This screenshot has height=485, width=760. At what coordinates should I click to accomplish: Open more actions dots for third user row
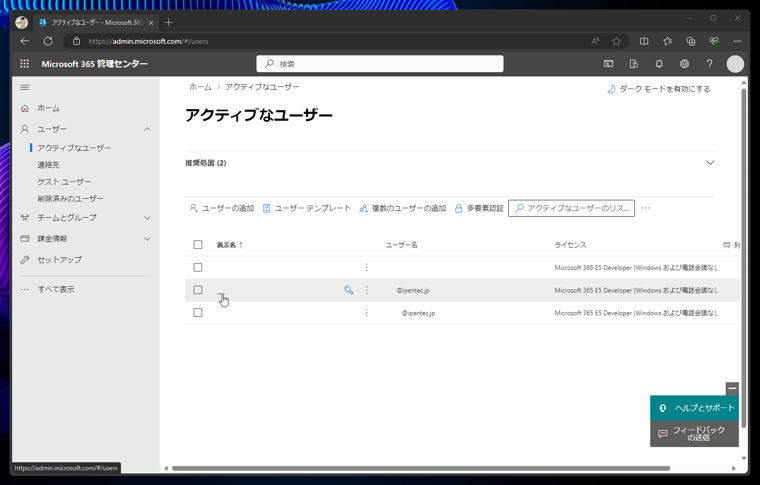click(366, 313)
